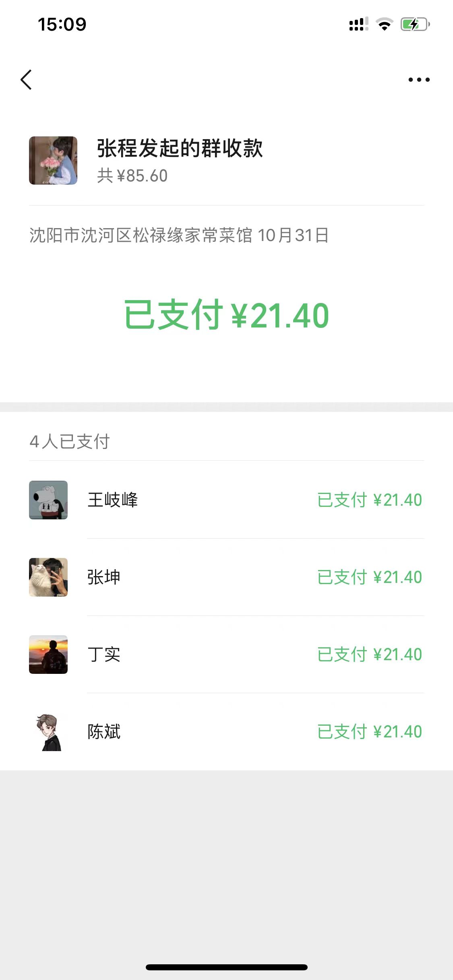Tap the 张程发起的群收款 title

coord(180,148)
